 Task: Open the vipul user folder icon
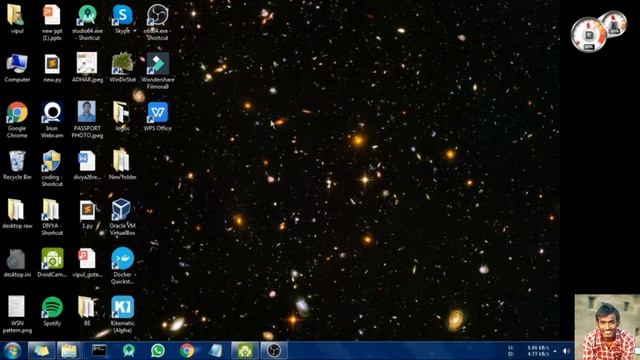click(17, 16)
